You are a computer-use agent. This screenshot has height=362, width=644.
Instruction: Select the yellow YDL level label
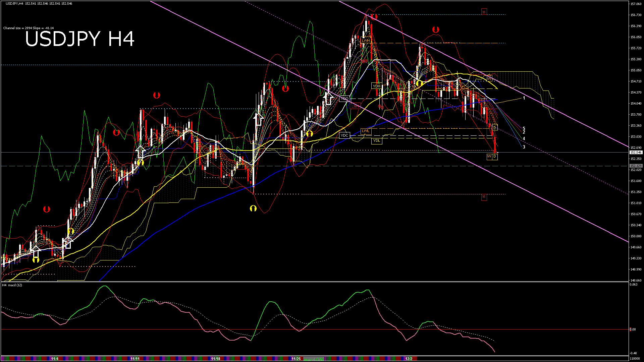pyautogui.click(x=377, y=140)
